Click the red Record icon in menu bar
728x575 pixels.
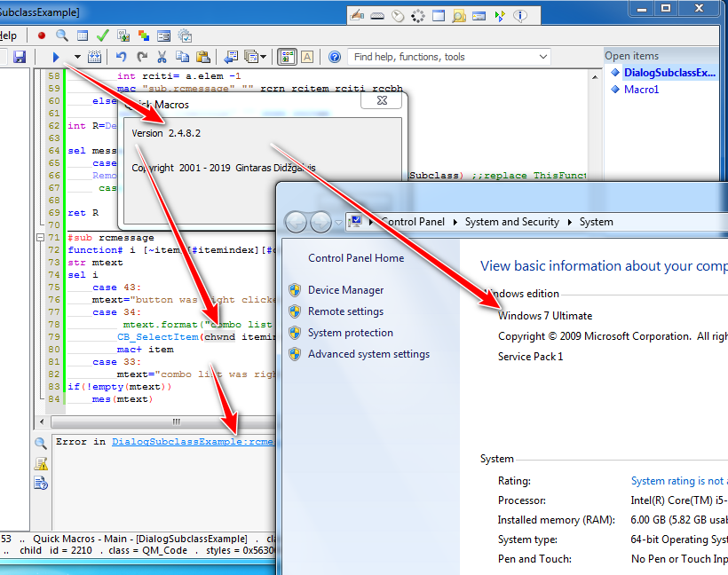coord(42,35)
